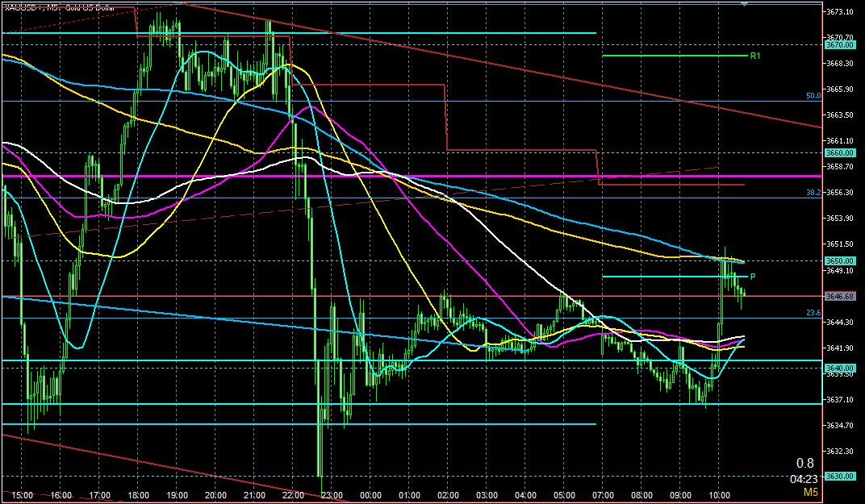
Task: Click the 3650.00 price level tag
Action: pyautogui.click(x=839, y=260)
